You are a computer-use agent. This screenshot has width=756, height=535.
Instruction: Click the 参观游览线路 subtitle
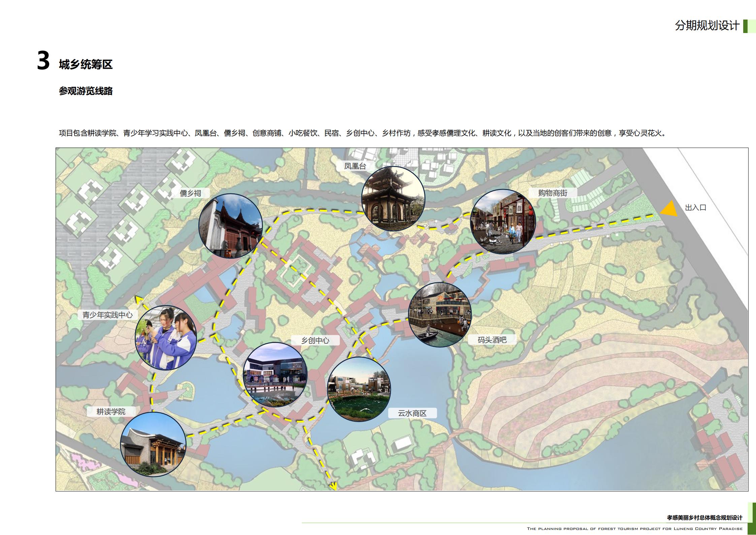pos(86,91)
